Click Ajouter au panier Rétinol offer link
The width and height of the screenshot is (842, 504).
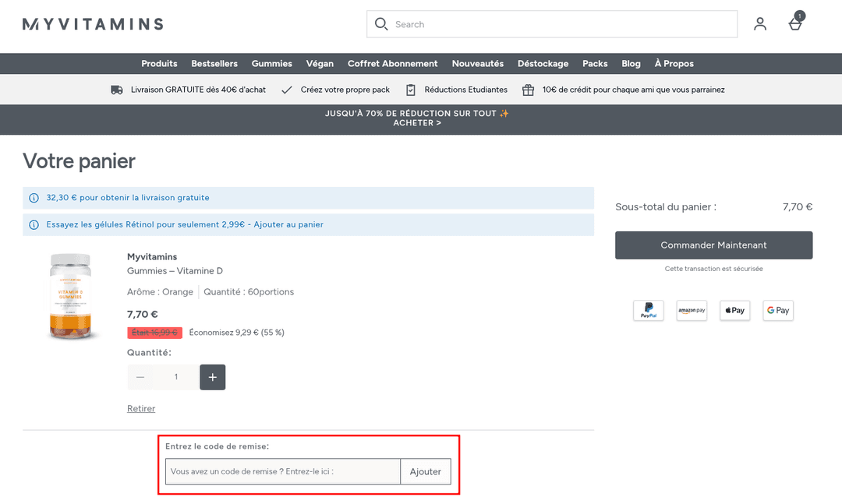288,225
